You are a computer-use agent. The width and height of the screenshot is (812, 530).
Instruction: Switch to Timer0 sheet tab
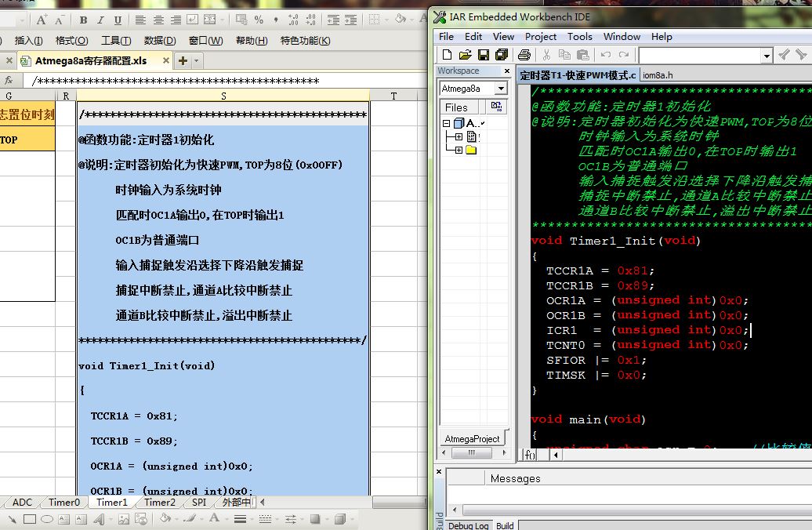tap(64, 502)
